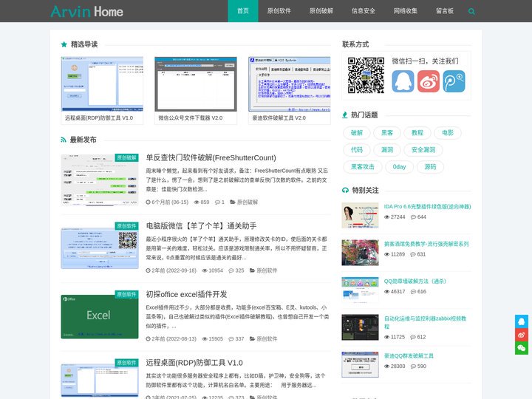
Task: Click view count 859 under FreeShutterCount post
Action: (x=202, y=202)
